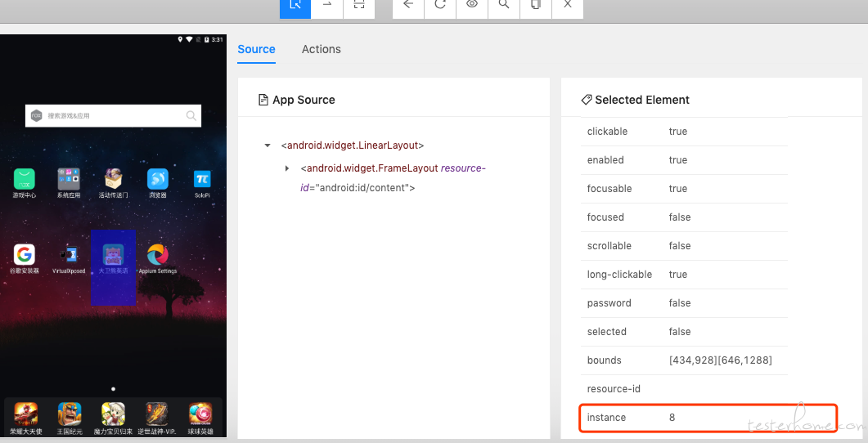Image resolution: width=868 pixels, height=443 pixels.
Task: Tap the Appium Settings app icon
Action: click(x=158, y=256)
